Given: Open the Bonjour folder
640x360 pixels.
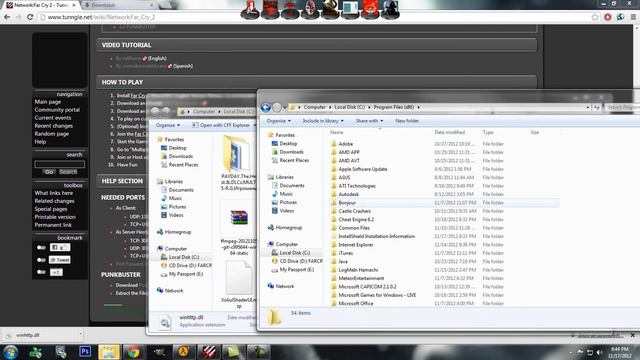Looking at the screenshot, I should point(347,203).
